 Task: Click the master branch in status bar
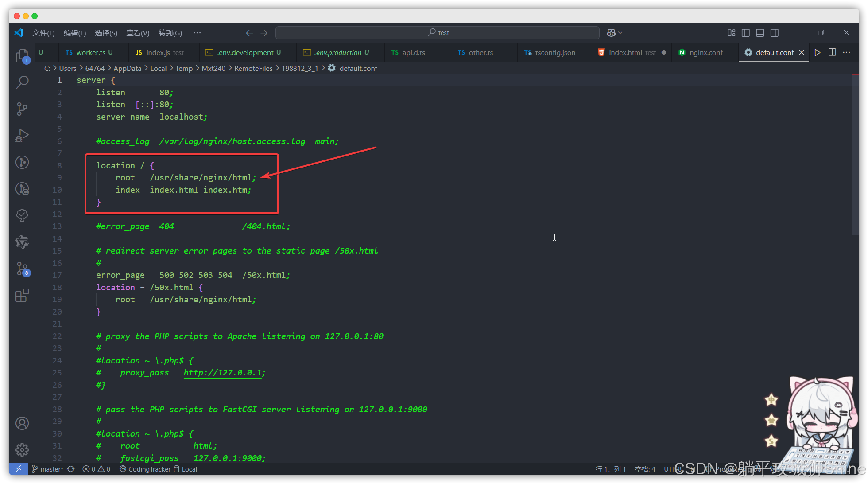tap(48, 469)
